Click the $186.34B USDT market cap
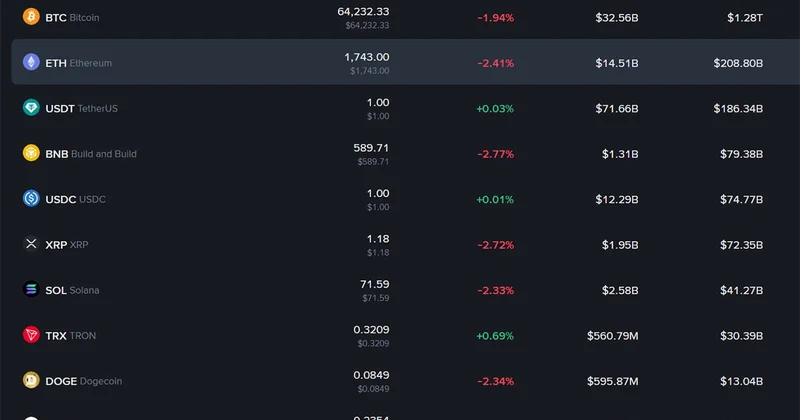The image size is (800, 420). 738,109
